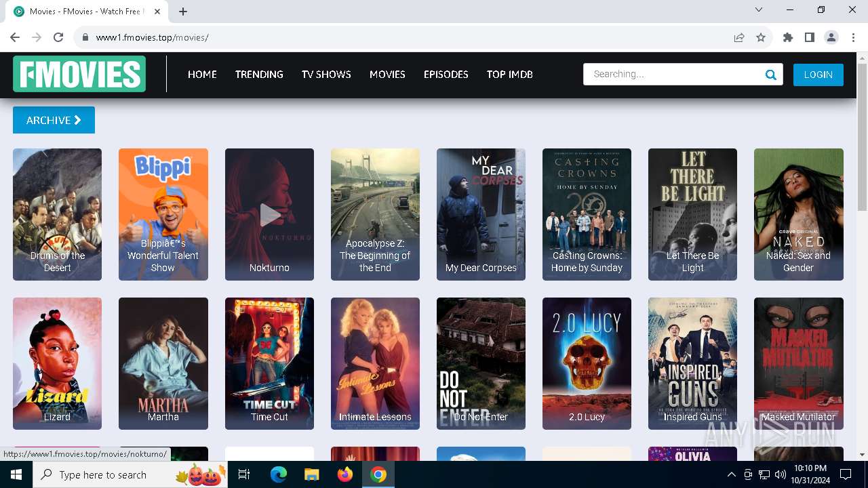The height and width of the screenshot is (488, 868).
Task: Click the FMovies logo
Action: pos(79,74)
